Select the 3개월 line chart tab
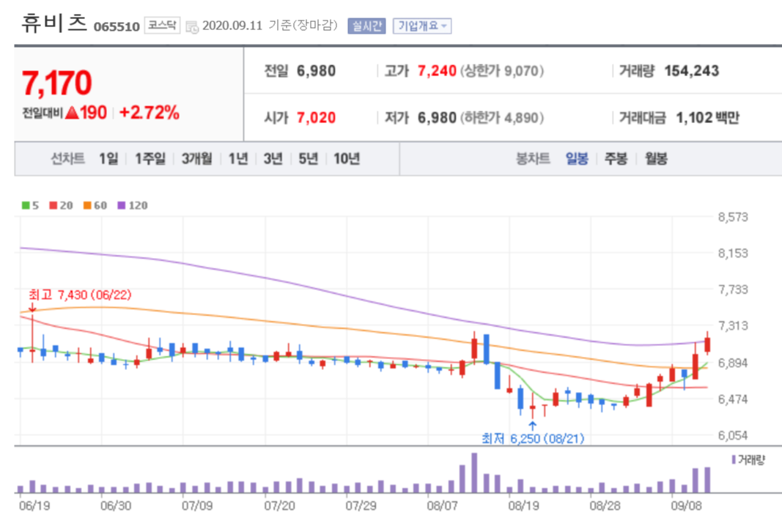The image size is (782, 532). click(x=196, y=158)
